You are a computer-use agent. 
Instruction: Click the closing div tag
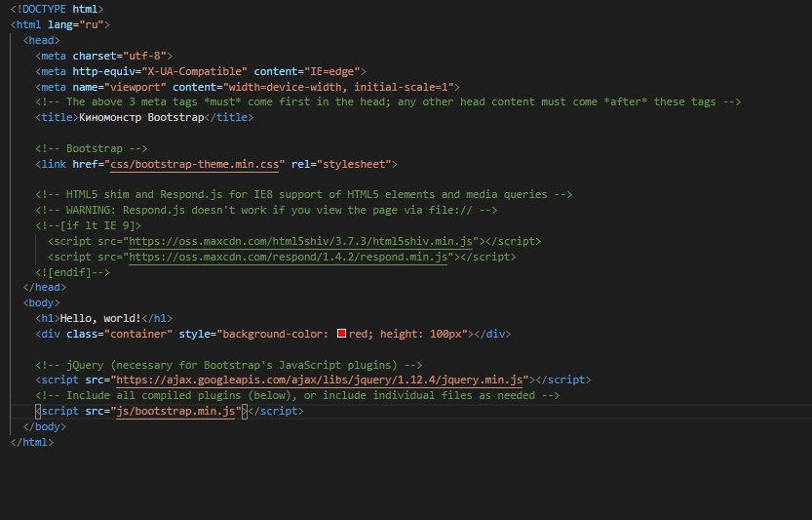[x=492, y=334]
